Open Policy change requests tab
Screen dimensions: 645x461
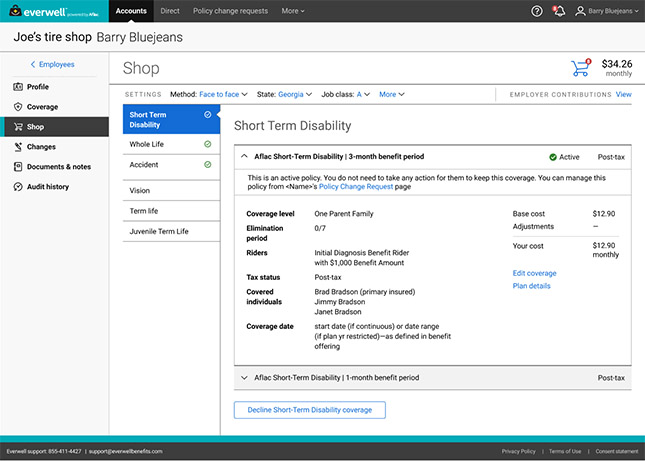(x=230, y=11)
